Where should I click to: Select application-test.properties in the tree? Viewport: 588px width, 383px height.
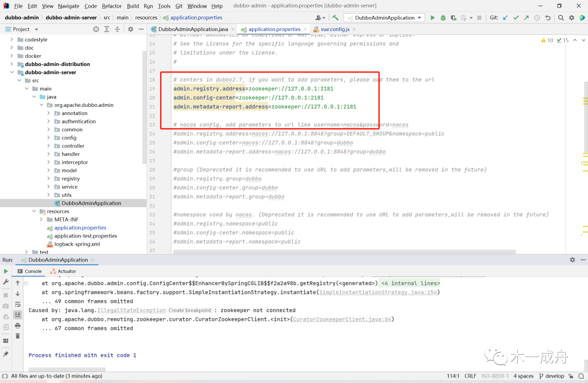[x=85, y=236]
